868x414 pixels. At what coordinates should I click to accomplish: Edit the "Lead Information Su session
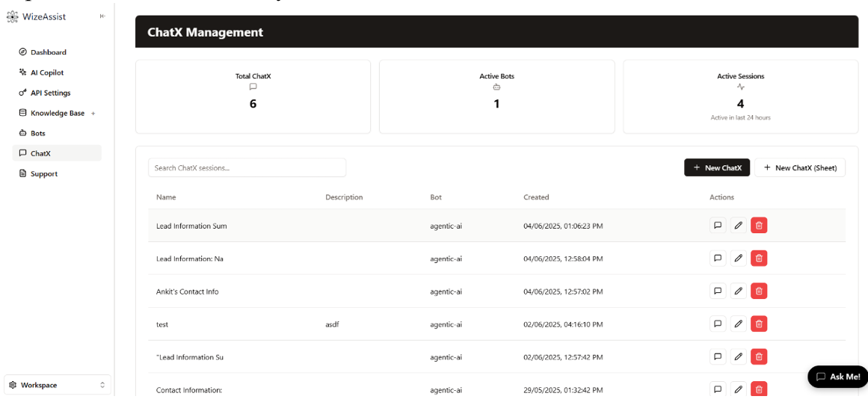pyautogui.click(x=738, y=357)
